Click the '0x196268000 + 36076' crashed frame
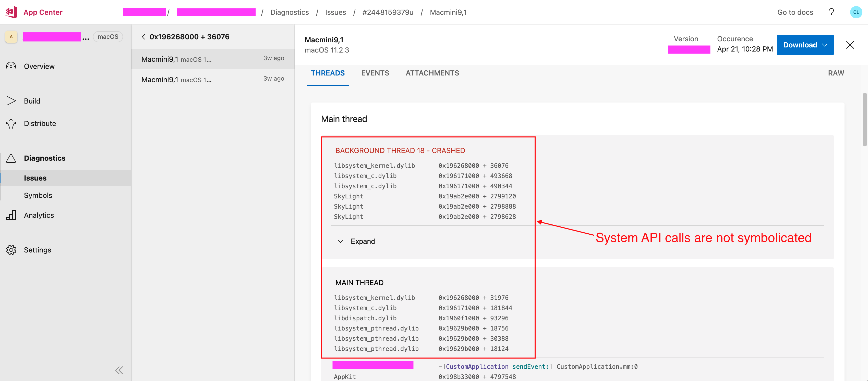 click(473, 166)
